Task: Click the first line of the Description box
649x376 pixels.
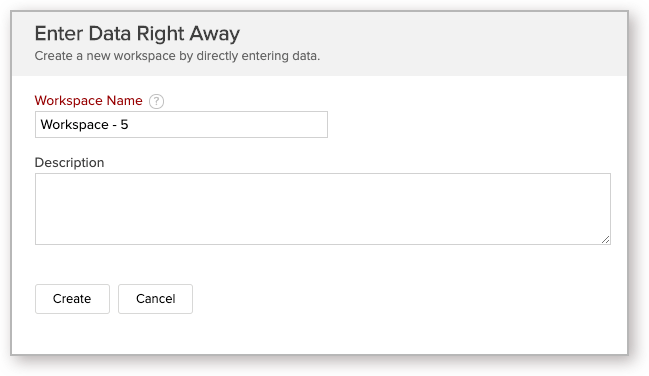Action: (x=323, y=182)
